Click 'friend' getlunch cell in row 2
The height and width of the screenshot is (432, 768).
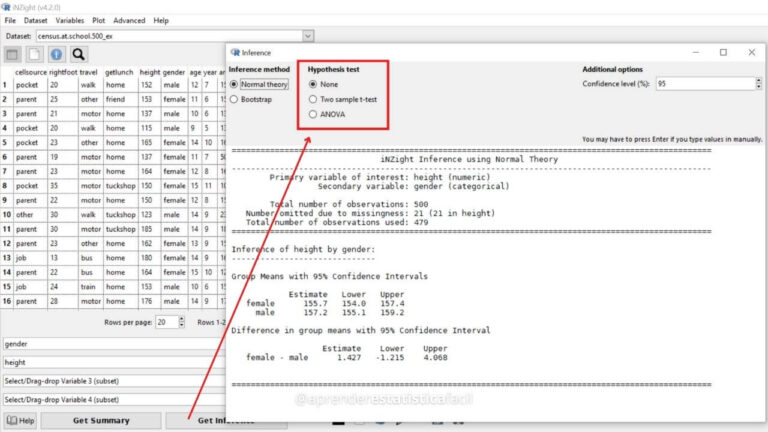[115, 99]
